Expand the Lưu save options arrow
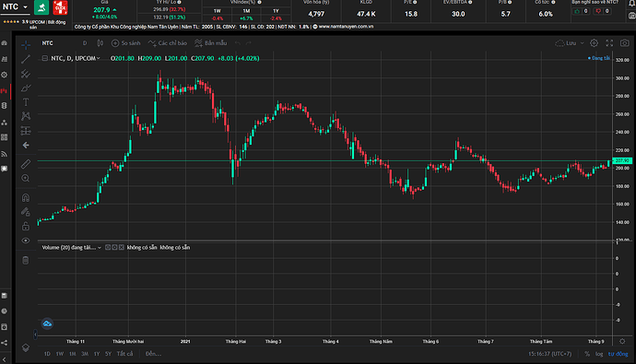 tap(582, 43)
